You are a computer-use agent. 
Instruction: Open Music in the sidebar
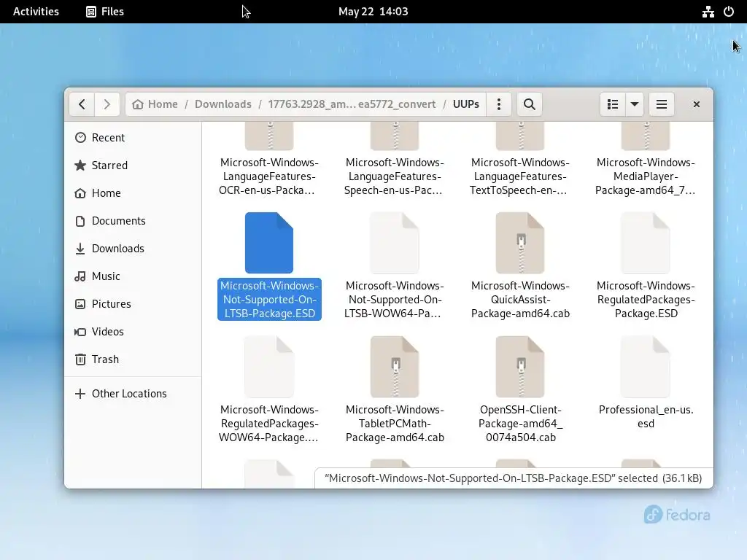click(133, 276)
